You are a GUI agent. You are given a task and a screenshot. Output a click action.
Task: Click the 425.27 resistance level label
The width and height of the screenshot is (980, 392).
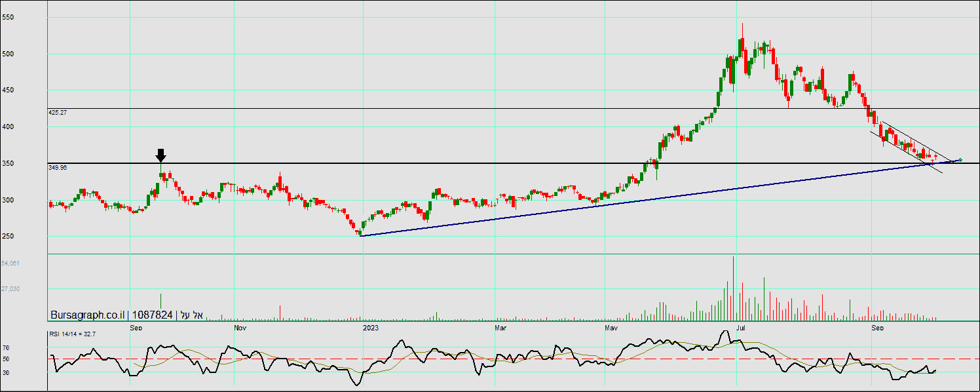point(58,113)
